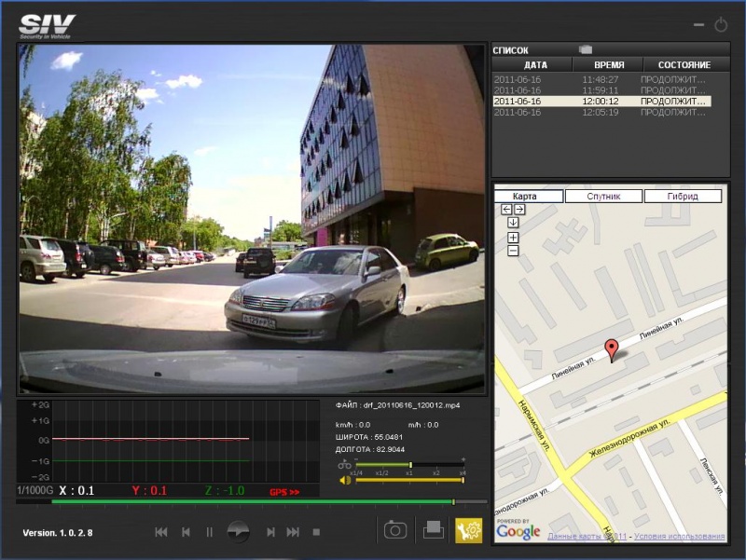
Task: Set playback speed slider to x2
Action: (436, 464)
